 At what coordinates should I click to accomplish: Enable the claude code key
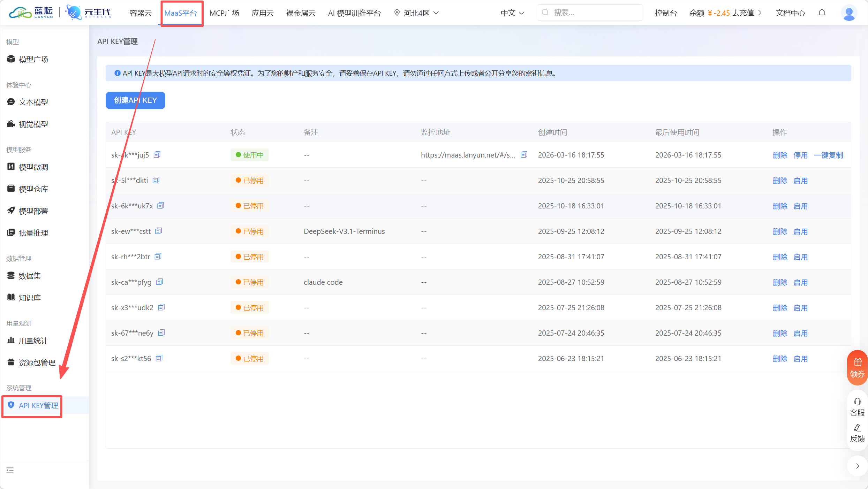[800, 282]
